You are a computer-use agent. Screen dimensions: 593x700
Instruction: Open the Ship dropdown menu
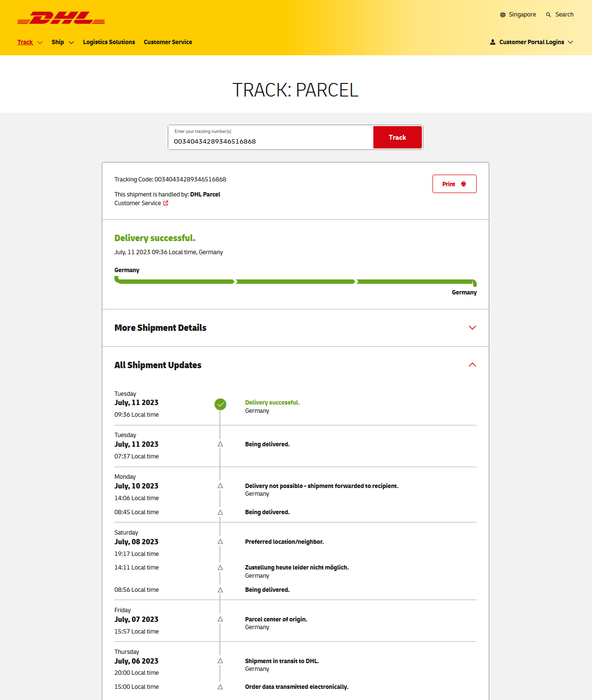pyautogui.click(x=63, y=42)
